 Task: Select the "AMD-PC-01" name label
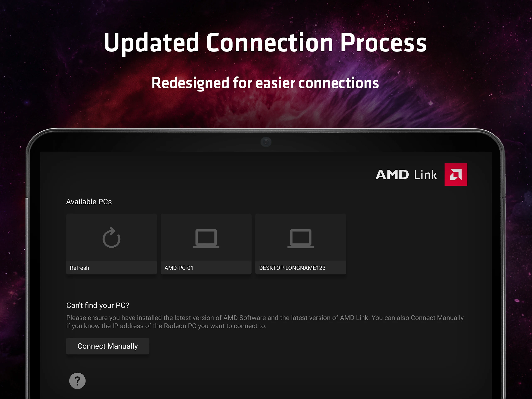pos(179,268)
